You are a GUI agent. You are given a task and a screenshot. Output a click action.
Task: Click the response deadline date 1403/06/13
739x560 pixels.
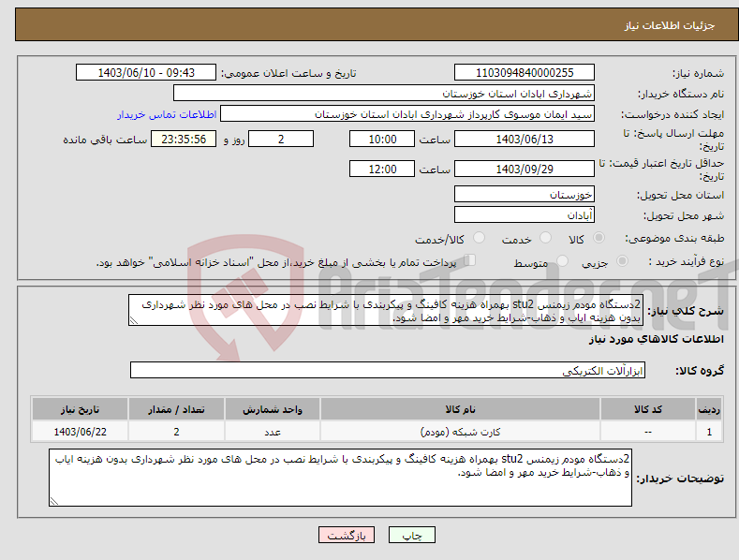tap(525, 139)
